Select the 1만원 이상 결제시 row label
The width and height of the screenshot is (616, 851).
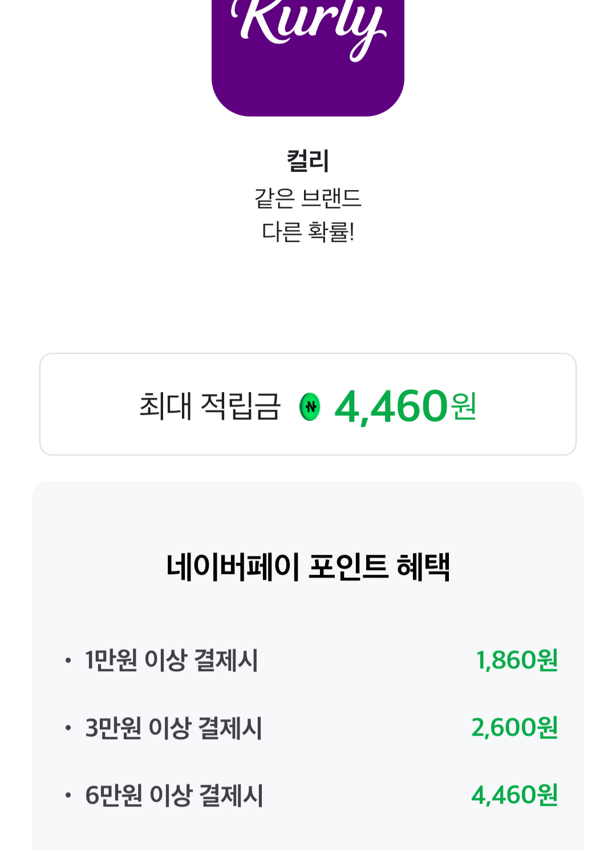point(172,660)
